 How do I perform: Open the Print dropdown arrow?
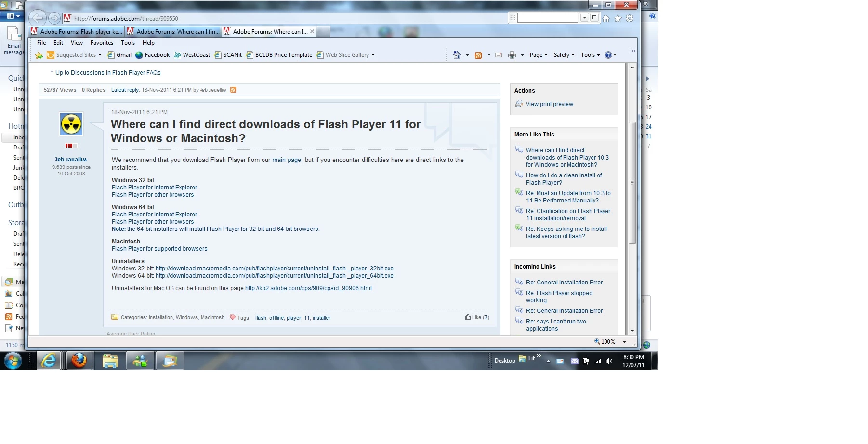coord(522,55)
